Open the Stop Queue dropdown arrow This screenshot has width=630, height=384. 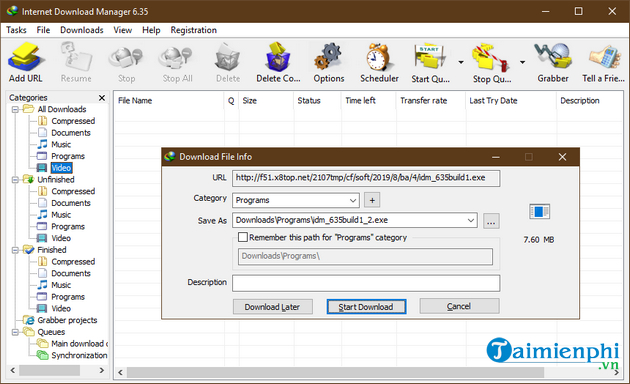tap(522, 62)
